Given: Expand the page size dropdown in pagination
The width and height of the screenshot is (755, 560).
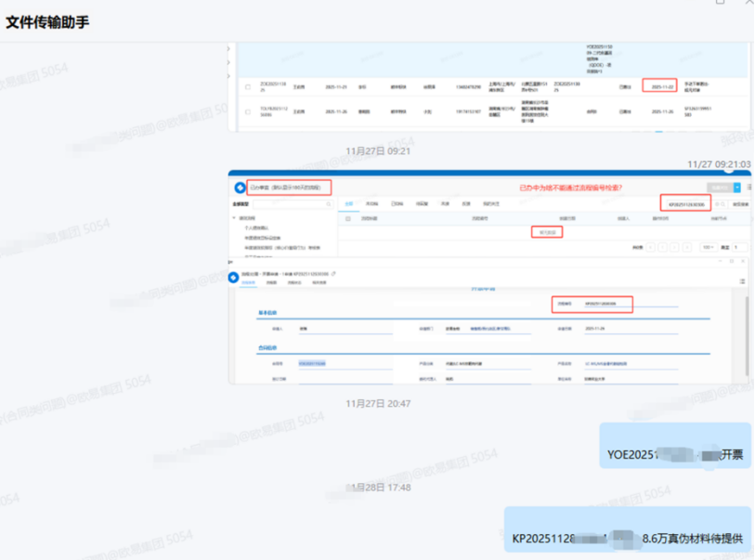Looking at the screenshot, I should 708,248.
